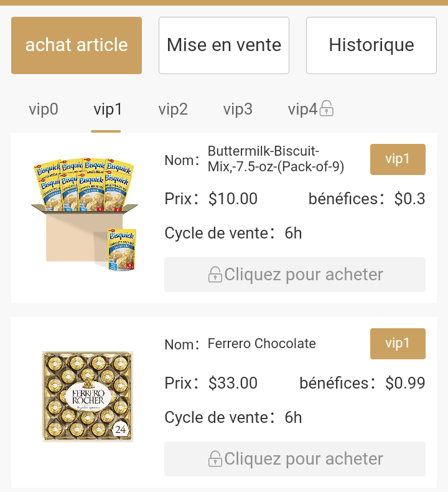The height and width of the screenshot is (492, 448).
Task: Click the vip1 badge on Ferrero Chocolate
Action: click(x=398, y=344)
